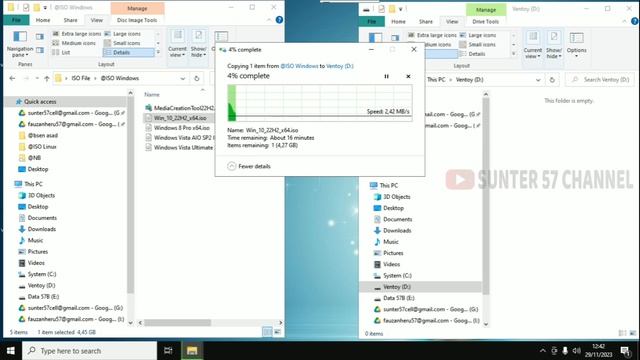Screen dimensions: 640x360
Task: Select Large icons layout in Ventoy window
Action: pyautogui.click(x=478, y=36)
